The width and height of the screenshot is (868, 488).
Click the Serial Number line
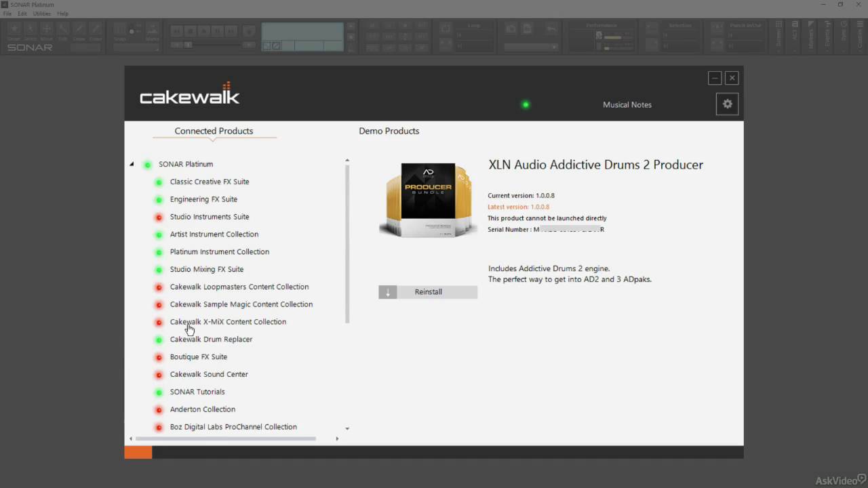point(546,230)
